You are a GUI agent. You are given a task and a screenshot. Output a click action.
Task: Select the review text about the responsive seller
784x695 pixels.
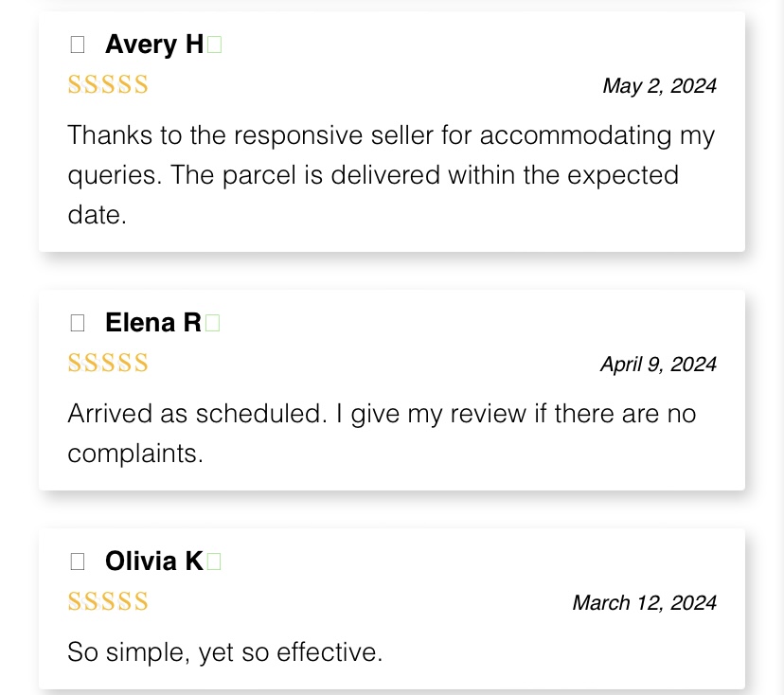(x=390, y=175)
